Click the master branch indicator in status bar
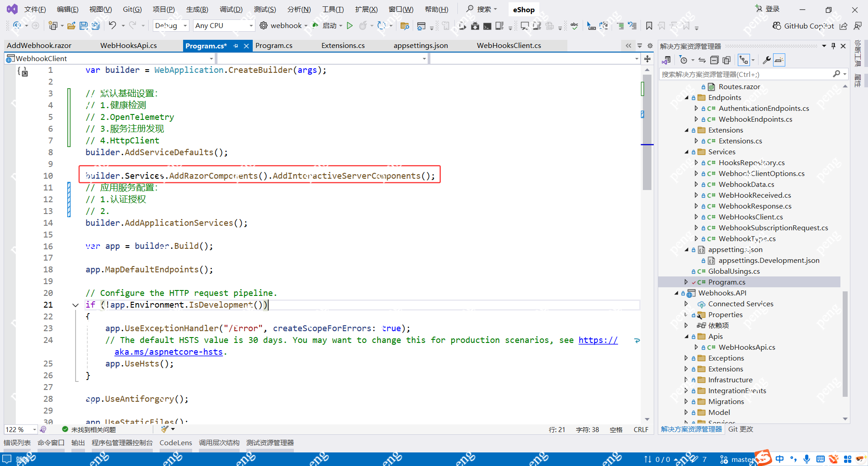This screenshot has height=466, width=868. click(x=738, y=459)
